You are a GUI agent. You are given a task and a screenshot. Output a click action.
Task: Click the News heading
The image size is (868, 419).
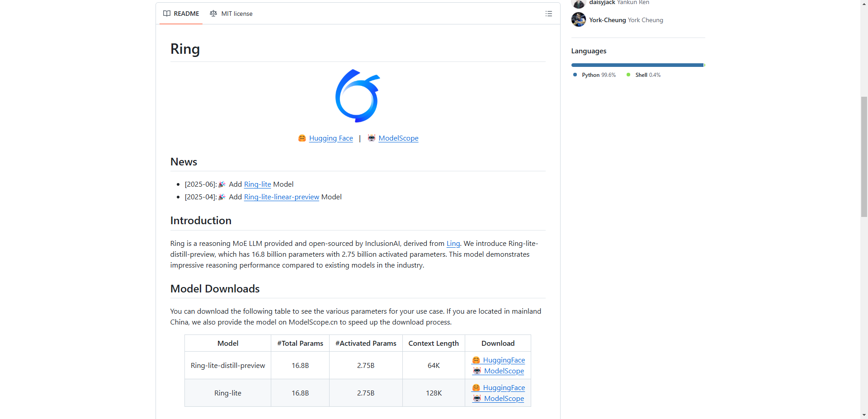184,162
